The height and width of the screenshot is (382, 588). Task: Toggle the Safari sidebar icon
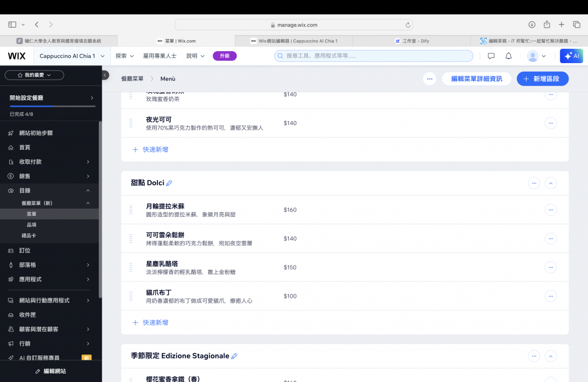pyautogui.click(x=12, y=25)
